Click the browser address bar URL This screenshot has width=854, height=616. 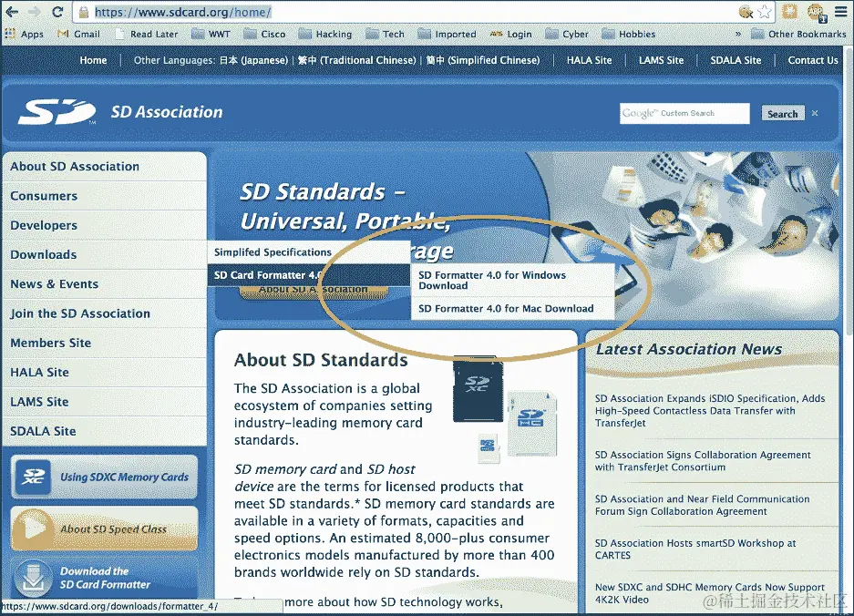point(182,12)
